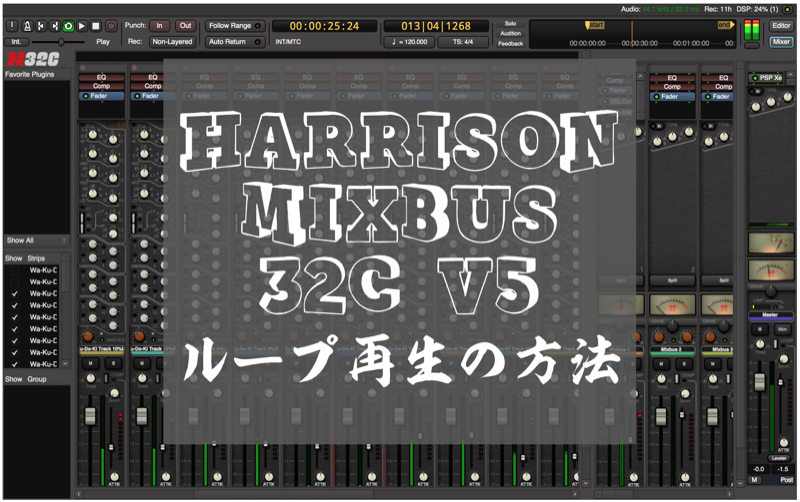Jump playhead to session start
This screenshot has height=502, width=800.
pyautogui.click(x=41, y=26)
